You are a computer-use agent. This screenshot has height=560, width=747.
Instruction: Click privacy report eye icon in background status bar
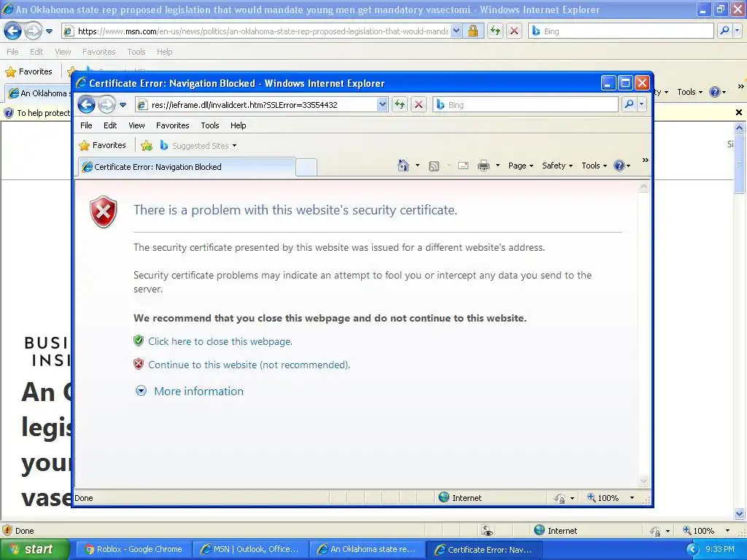tap(487, 531)
